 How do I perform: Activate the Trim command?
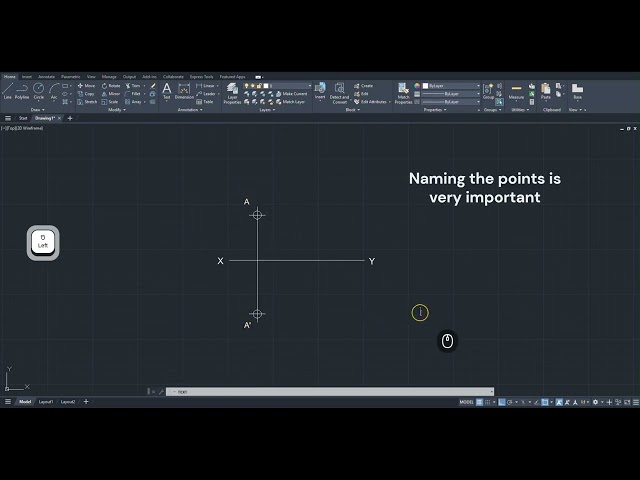133,86
